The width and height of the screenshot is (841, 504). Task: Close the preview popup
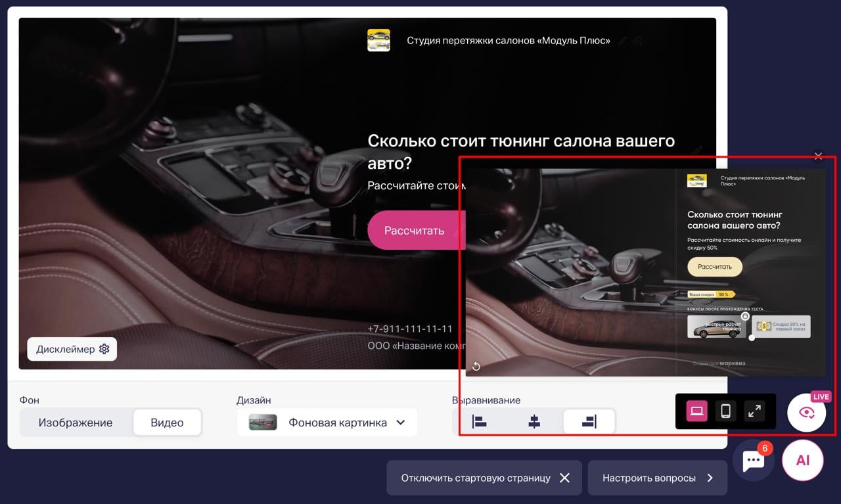(x=818, y=156)
